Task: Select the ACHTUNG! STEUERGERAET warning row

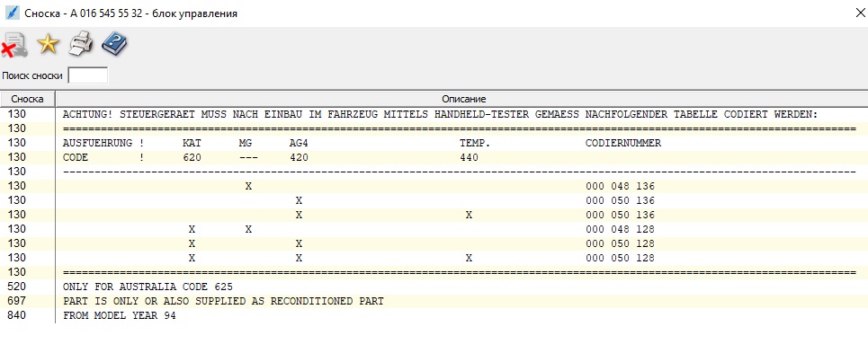Action: pos(439,114)
